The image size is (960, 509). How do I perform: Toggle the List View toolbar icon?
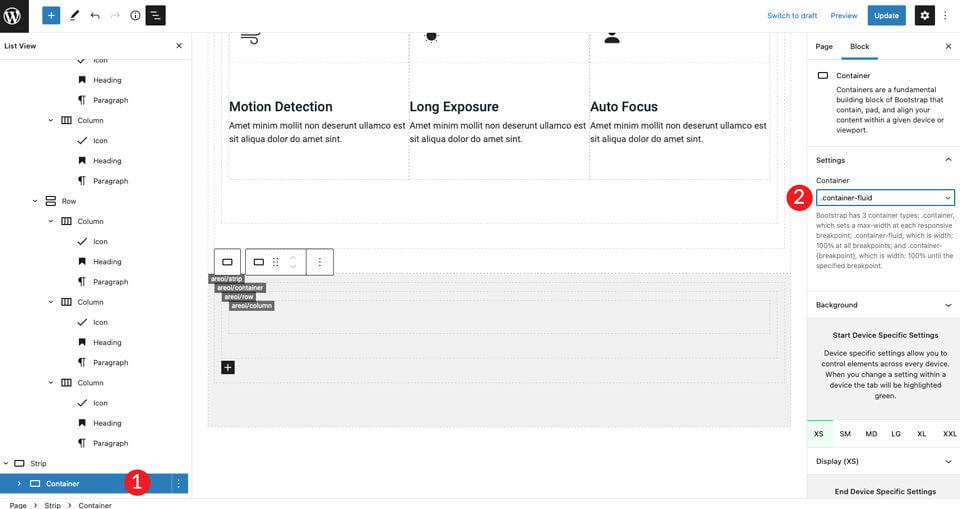[x=156, y=16]
